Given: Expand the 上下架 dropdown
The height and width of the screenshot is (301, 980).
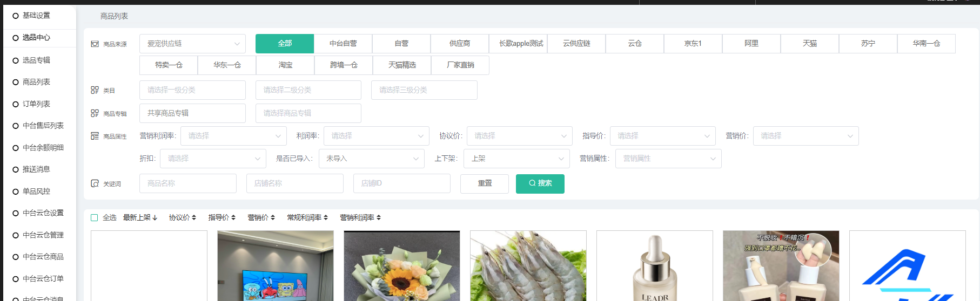Looking at the screenshot, I should coord(517,159).
